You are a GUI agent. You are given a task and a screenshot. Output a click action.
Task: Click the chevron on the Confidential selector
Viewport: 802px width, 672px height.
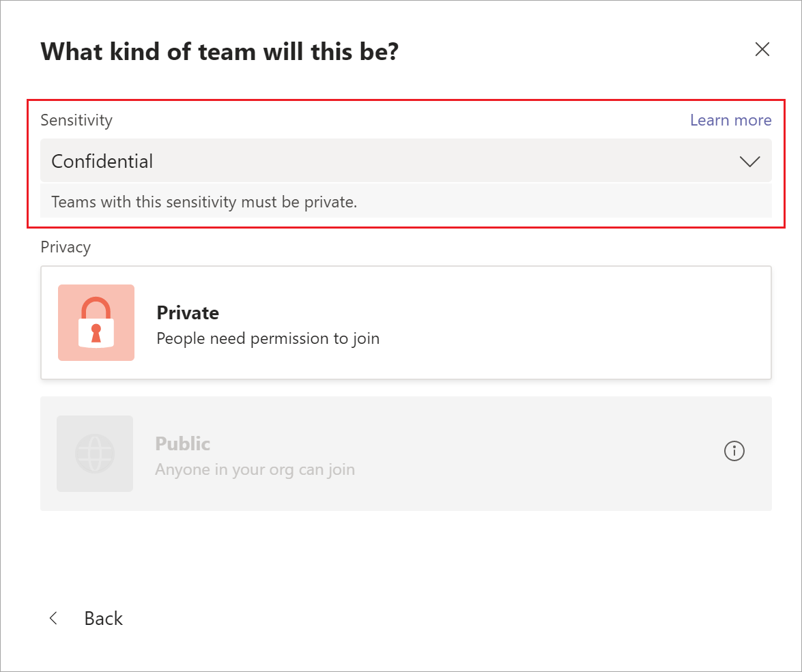point(749,161)
